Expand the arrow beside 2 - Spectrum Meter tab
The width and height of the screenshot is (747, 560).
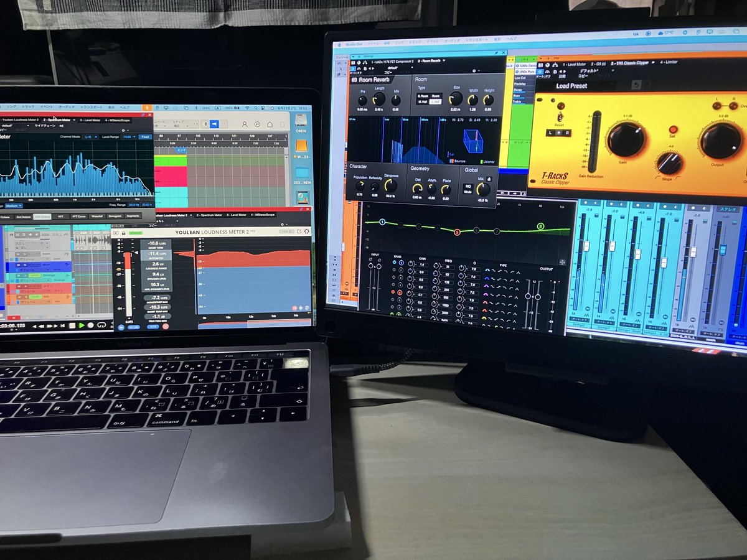74,119
